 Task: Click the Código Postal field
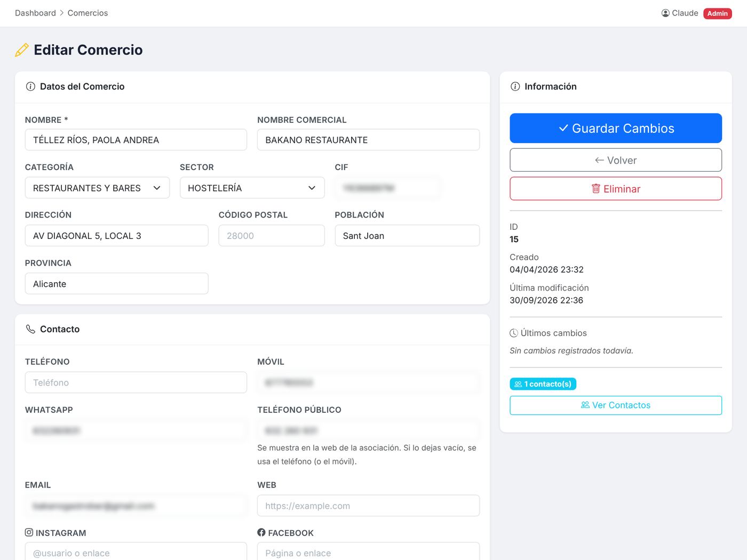click(x=272, y=236)
